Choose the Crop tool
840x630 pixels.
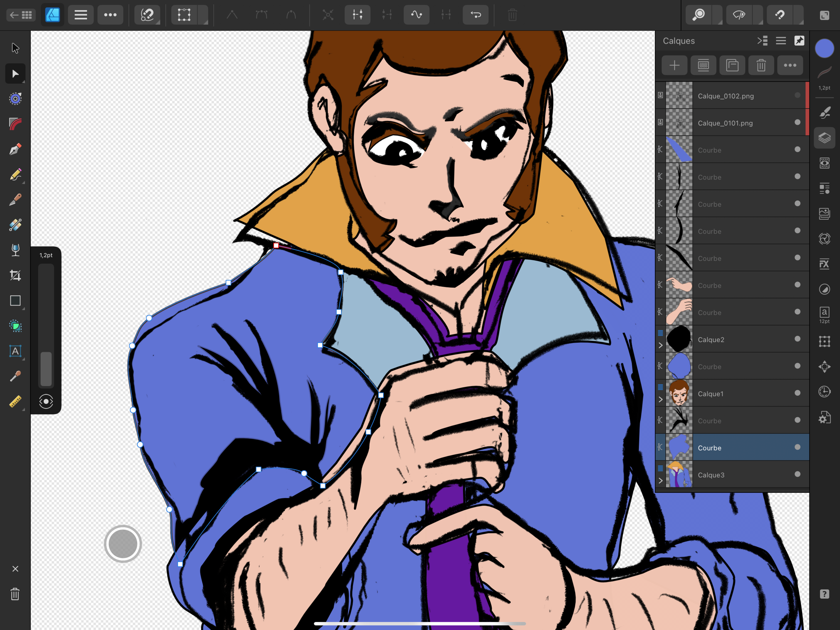(x=15, y=275)
